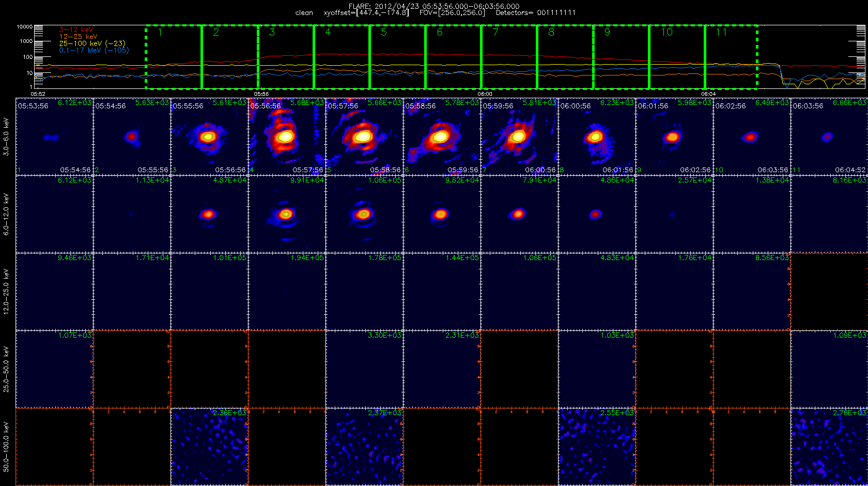The image size is (868, 486).
Task: Select the 50.0-100.0 keV image labeled 2.76E+03
Action: [829, 447]
